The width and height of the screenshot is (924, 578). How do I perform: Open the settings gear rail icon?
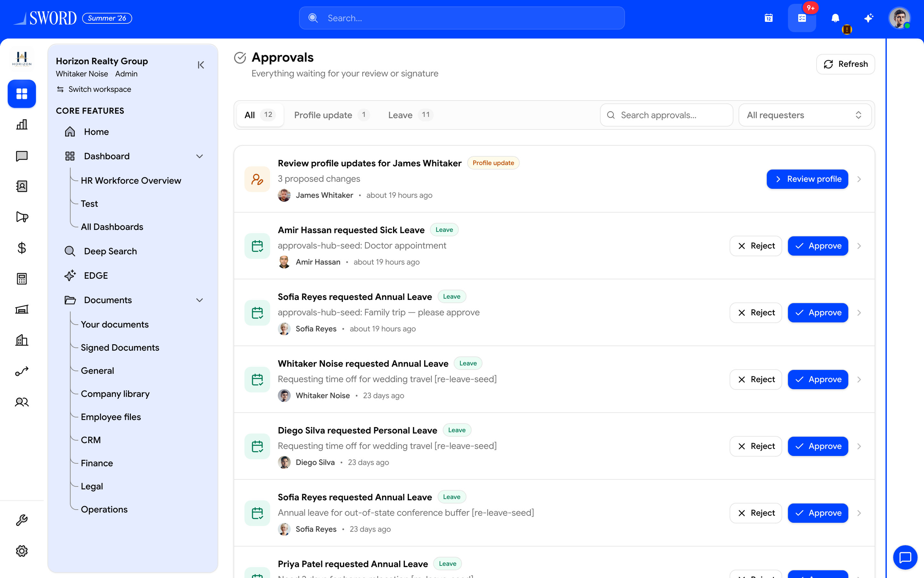click(x=22, y=551)
